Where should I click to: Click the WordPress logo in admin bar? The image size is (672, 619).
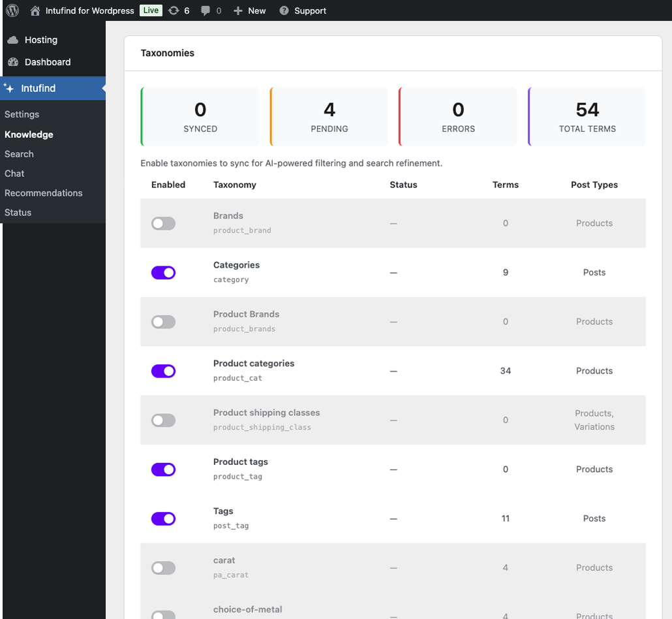point(12,10)
